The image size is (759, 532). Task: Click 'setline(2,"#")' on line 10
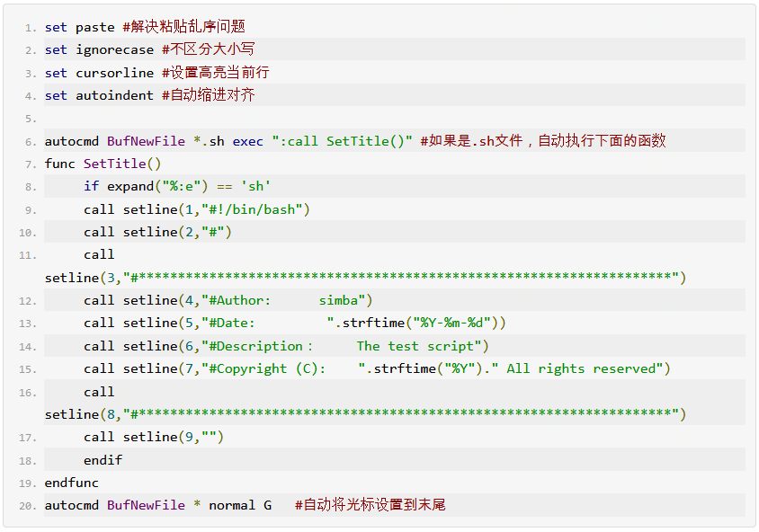(177, 232)
